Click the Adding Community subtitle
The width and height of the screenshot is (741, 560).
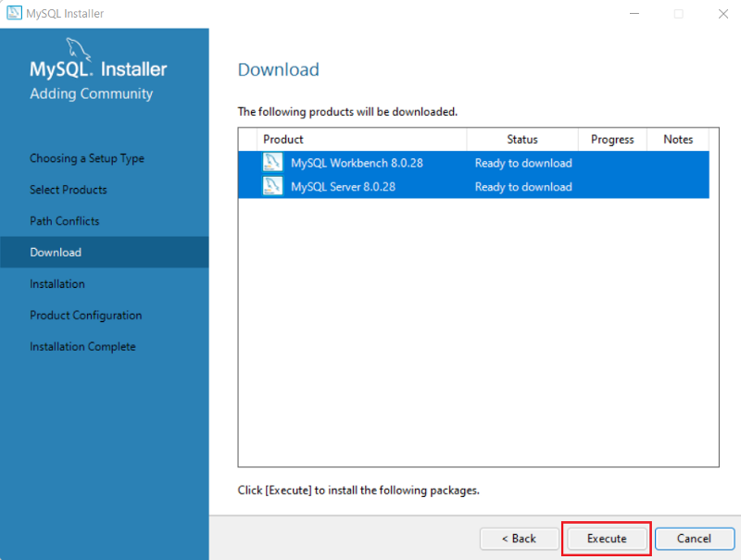coord(91,93)
